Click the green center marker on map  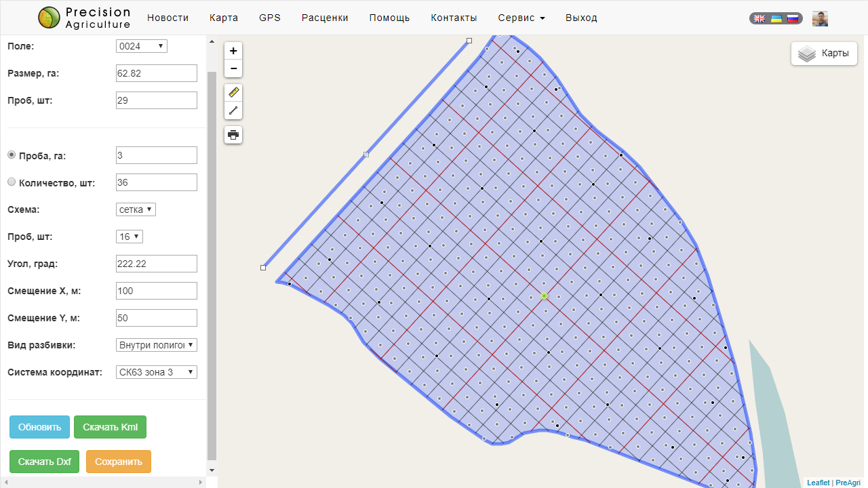click(x=544, y=296)
